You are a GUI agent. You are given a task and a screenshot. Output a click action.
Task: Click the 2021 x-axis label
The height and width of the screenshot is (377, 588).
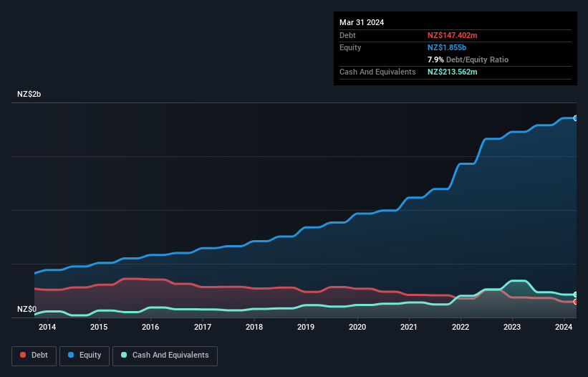(x=409, y=327)
